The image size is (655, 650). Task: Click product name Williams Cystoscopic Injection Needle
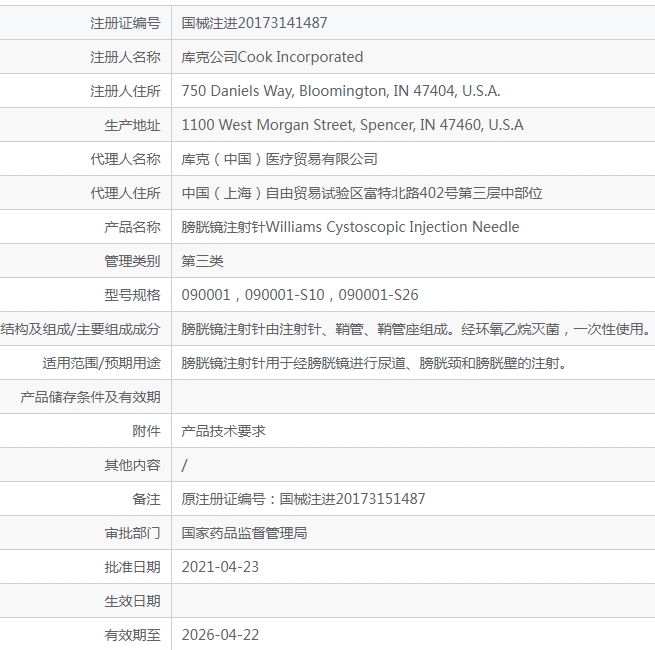click(x=350, y=227)
